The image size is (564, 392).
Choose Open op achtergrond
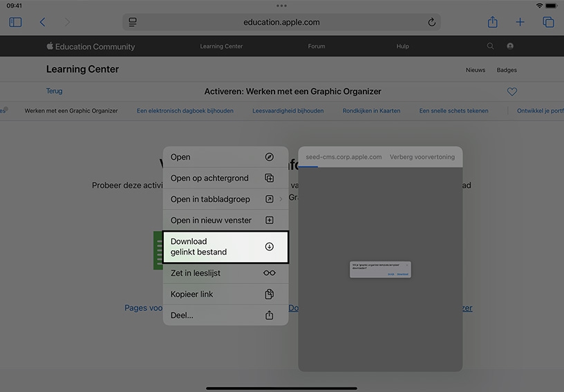click(225, 178)
